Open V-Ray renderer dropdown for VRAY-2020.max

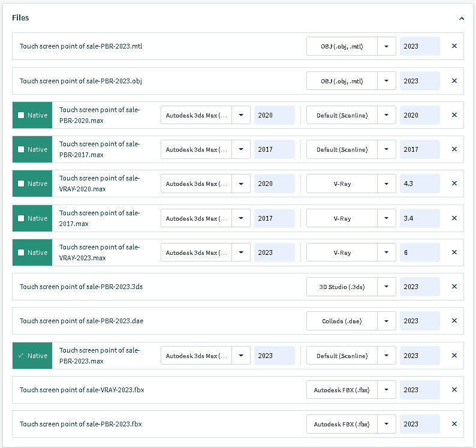[x=386, y=184]
